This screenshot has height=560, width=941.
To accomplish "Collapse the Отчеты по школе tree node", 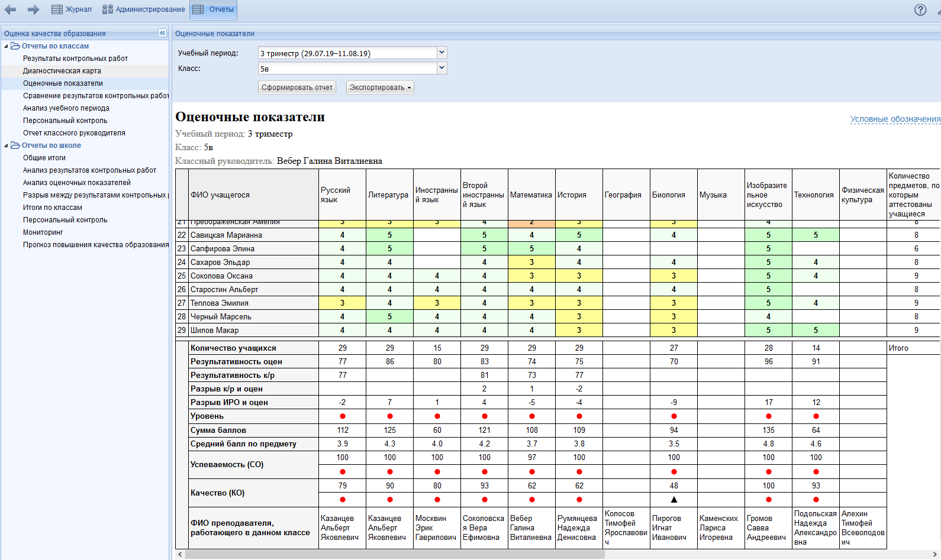I will (x=6, y=145).
